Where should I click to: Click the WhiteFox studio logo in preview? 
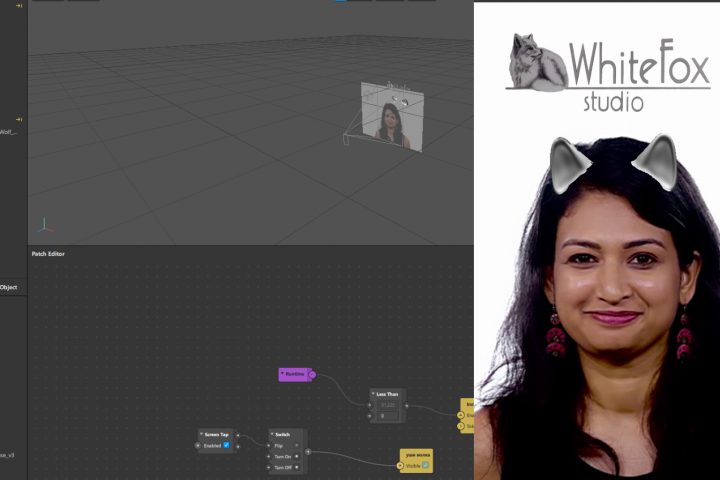[609, 73]
